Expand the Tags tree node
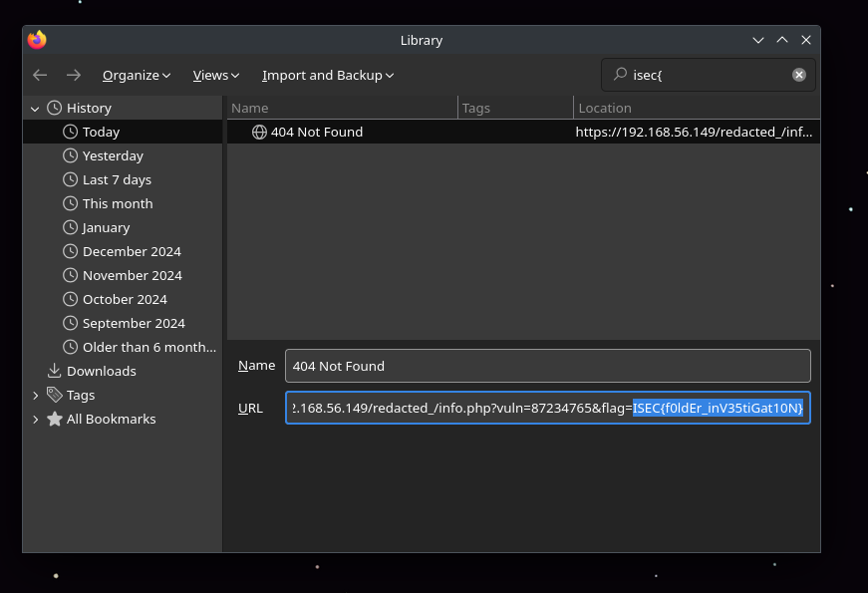The width and height of the screenshot is (868, 593). [35, 395]
